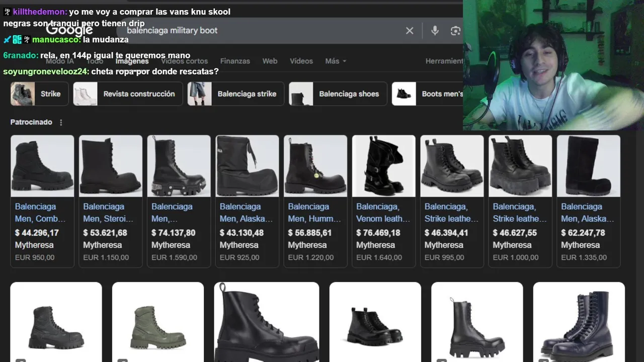The image size is (644, 362).
Task: Open boot image priced $ 43.130,48
Action: click(x=247, y=166)
